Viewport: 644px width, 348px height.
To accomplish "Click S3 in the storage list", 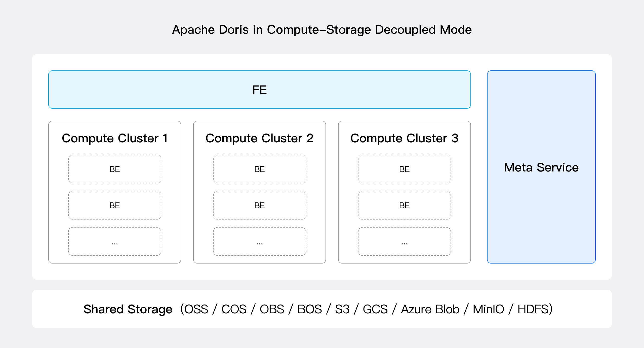I will (342, 309).
